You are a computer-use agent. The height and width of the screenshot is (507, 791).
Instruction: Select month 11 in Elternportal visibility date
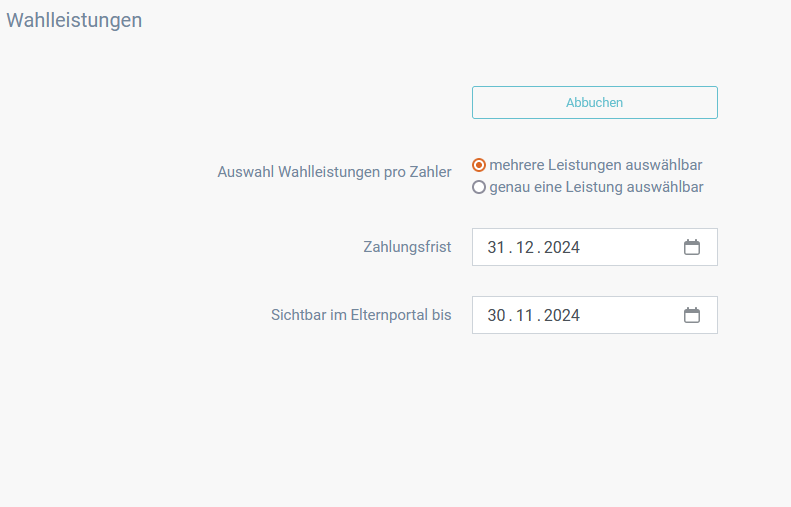point(525,315)
